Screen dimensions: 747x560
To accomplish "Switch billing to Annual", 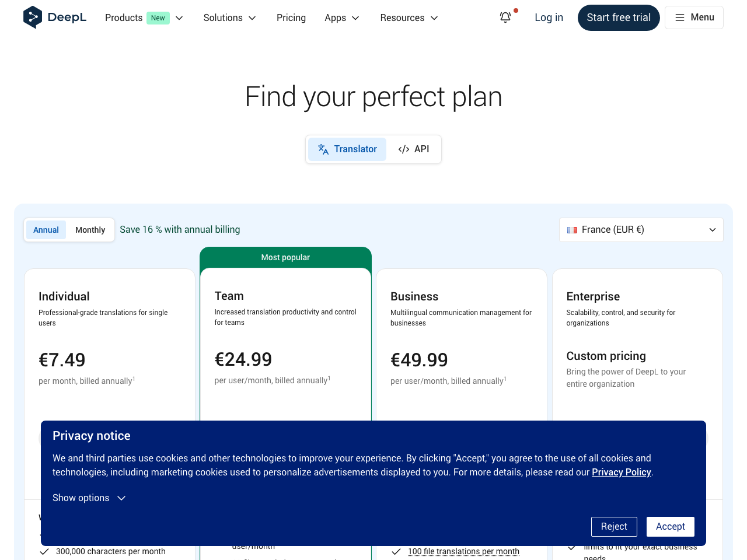I will point(46,230).
